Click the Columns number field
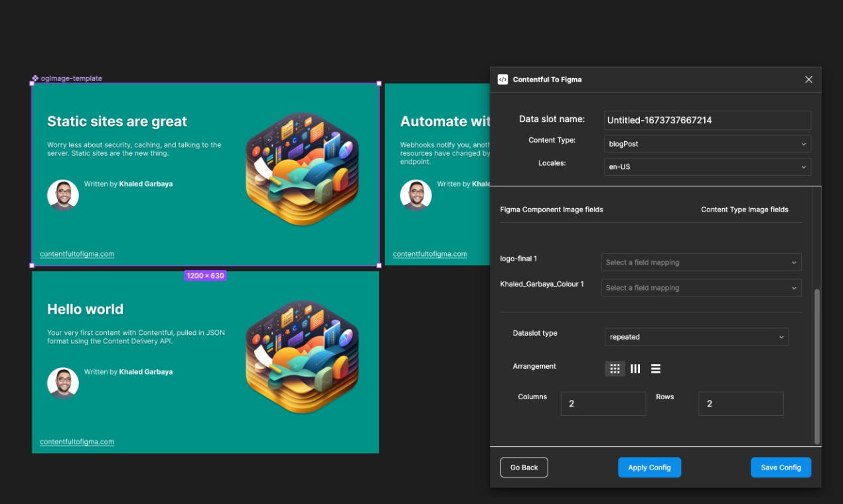The image size is (843, 504). pyautogui.click(x=603, y=403)
